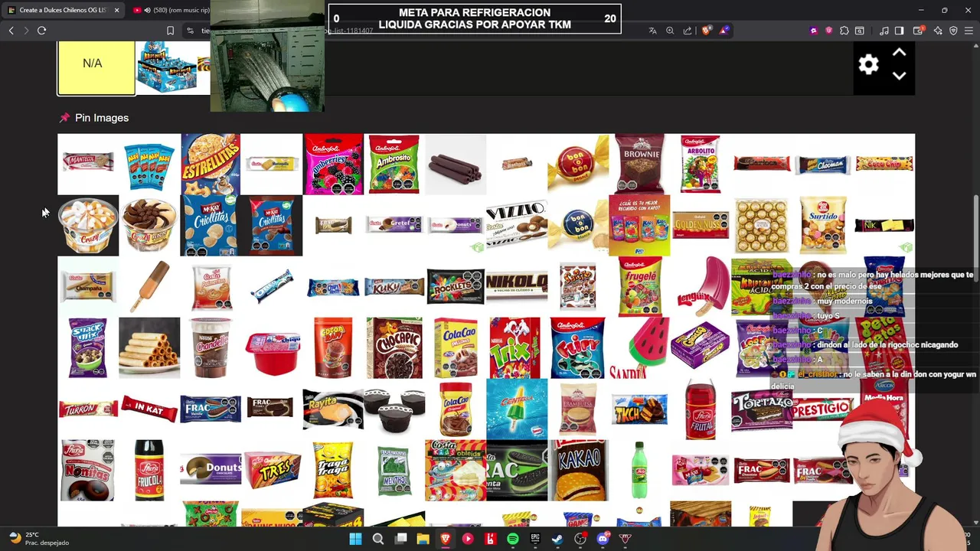Pick the Traga Traga yellow bag image

(333, 470)
